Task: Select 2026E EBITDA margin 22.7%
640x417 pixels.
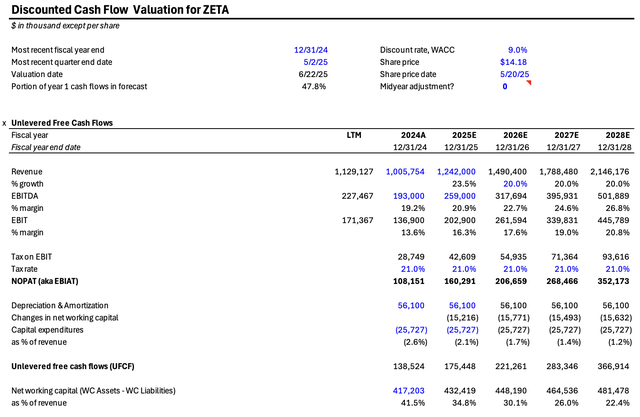Action: click(515, 208)
